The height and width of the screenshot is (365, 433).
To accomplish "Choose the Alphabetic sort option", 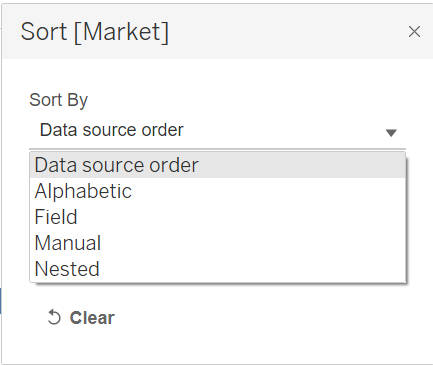I will [218, 191].
